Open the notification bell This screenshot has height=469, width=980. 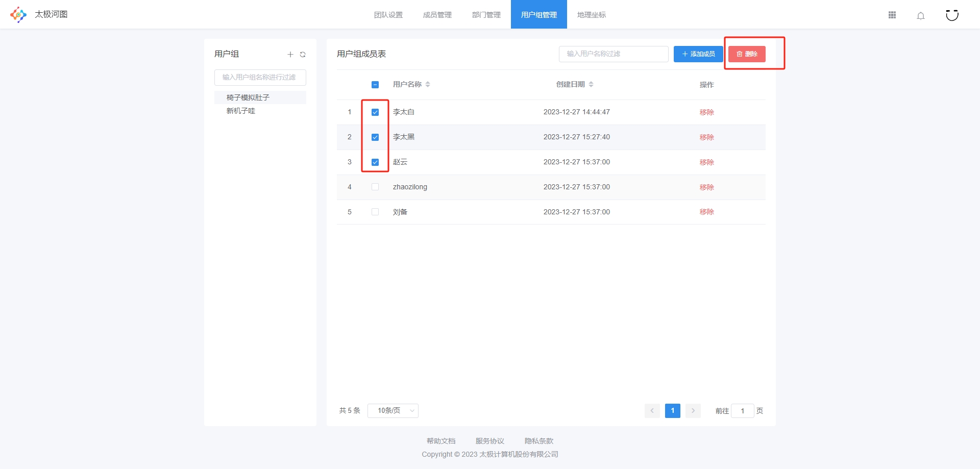(921, 16)
